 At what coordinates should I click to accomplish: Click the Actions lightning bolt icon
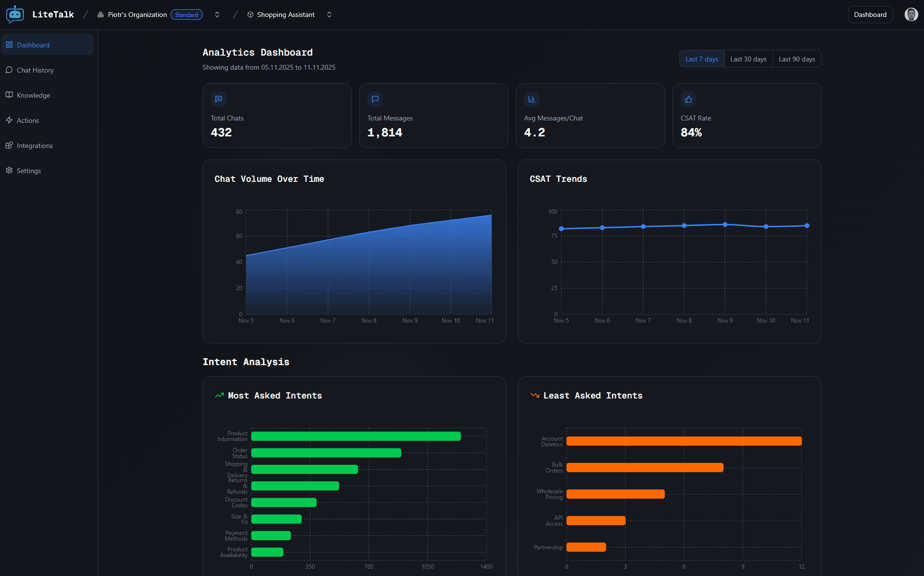[9, 120]
